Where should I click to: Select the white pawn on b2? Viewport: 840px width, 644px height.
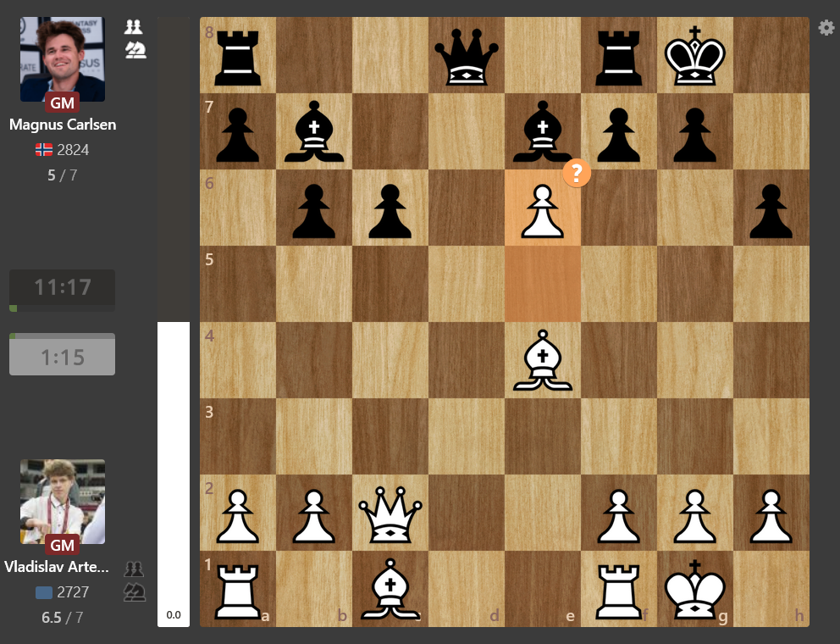pos(314,516)
